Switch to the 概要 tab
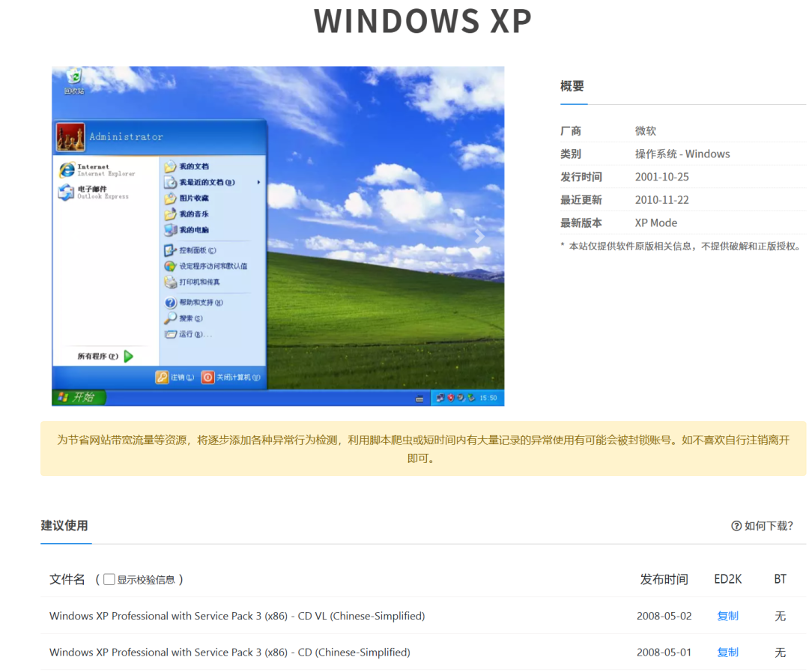809x672 pixels. pos(572,86)
